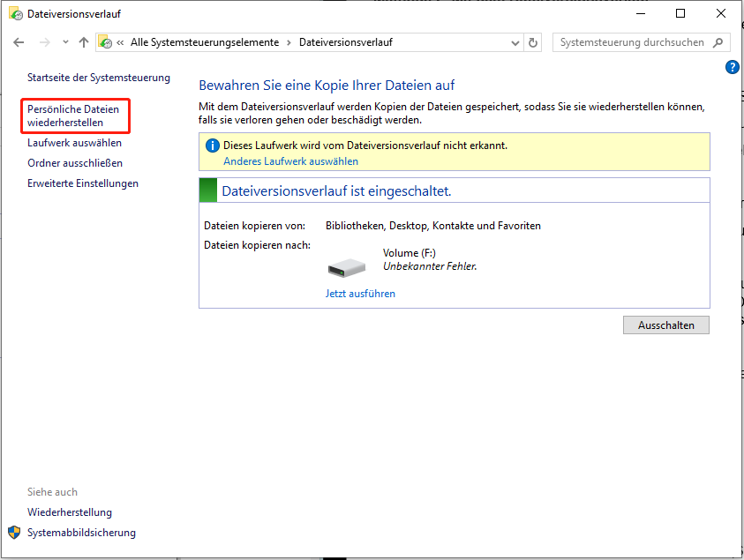
Task: Go up one folder level arrow
Action: [x=84, y=42]
